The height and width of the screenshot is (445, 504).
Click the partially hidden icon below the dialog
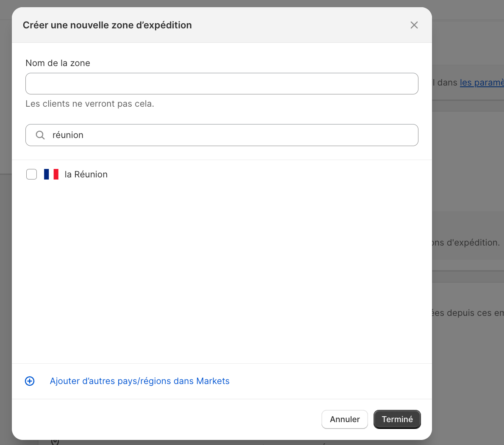pos(55,442)
